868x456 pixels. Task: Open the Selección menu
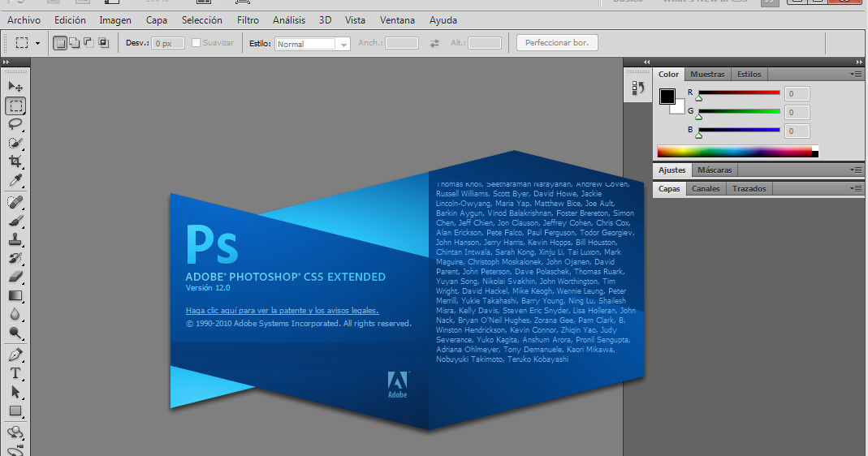(x=202, y=20)
